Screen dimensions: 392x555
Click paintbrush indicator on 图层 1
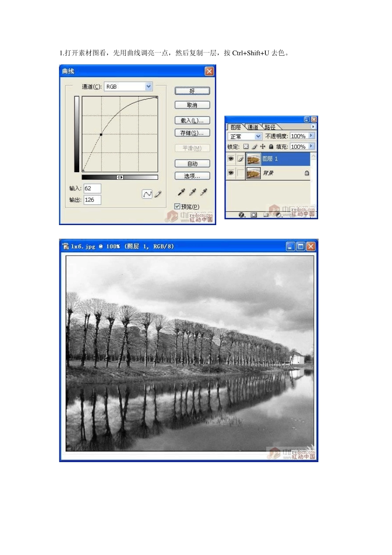click(241, 159)
